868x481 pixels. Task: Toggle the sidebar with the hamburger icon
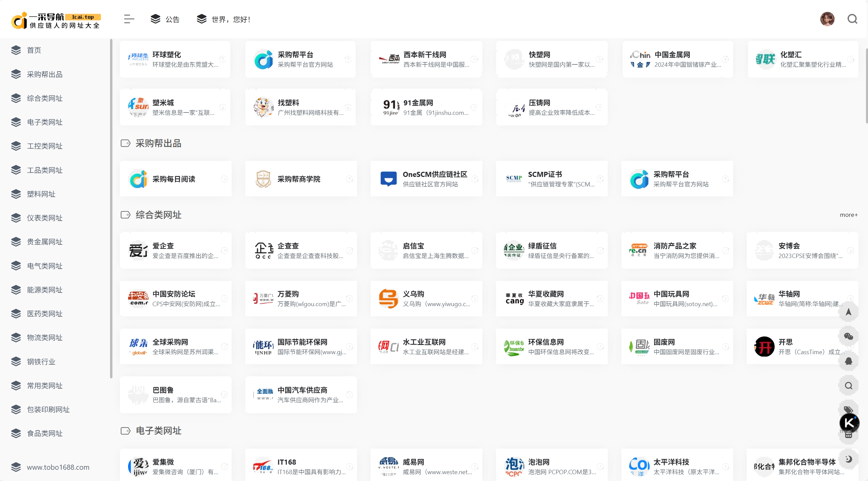click(129, 19)
